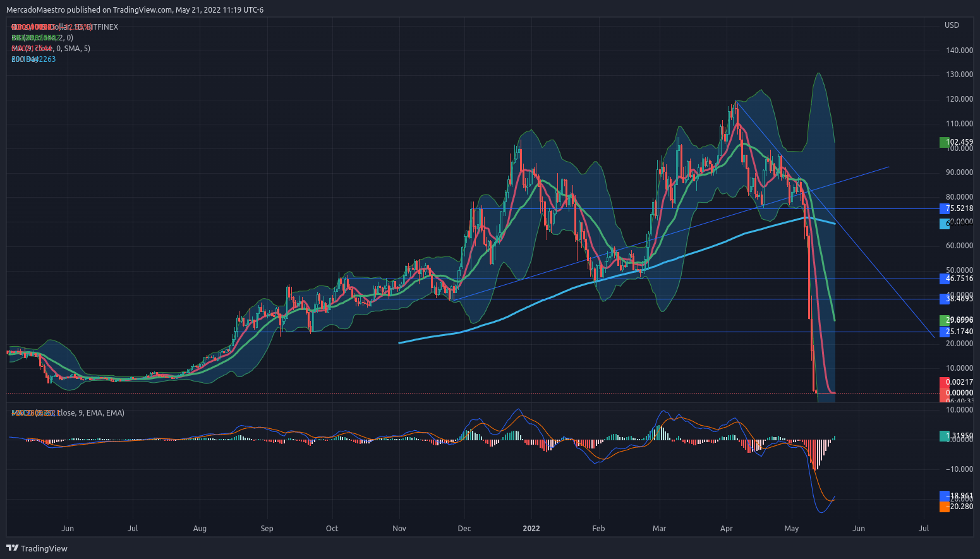Click the 90.0000 price axis label

click(x=959, y=172)
